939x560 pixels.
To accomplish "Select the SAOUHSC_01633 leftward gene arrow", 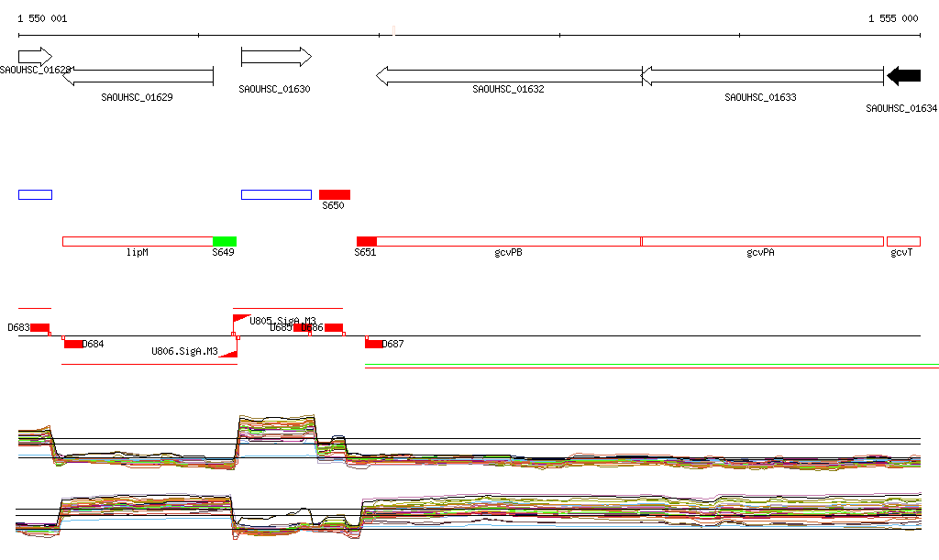I will coord(762,76).
